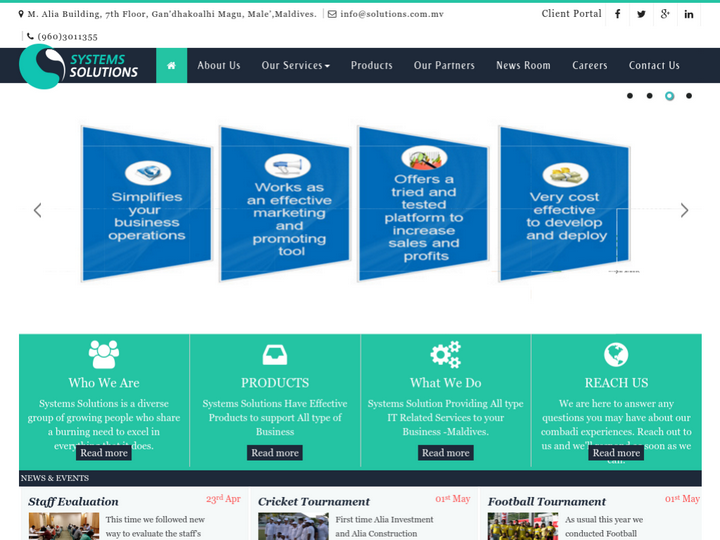This screenshot has height=540, width=720.
Task: Select the highlighted third slider dot
Action: [x=669, y=96]
